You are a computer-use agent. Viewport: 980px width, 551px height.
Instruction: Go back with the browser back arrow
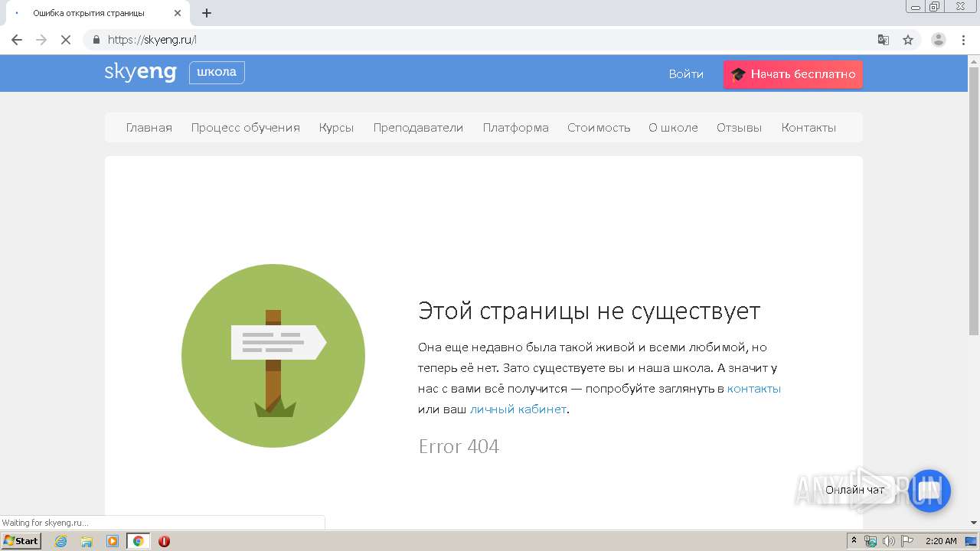click(x=17, y=40)
